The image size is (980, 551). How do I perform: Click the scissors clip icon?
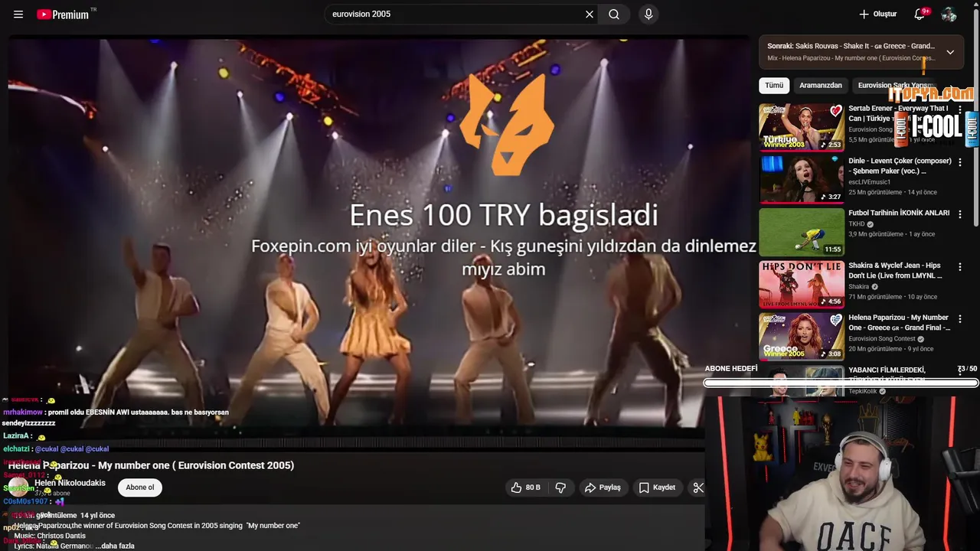(697, 487)
